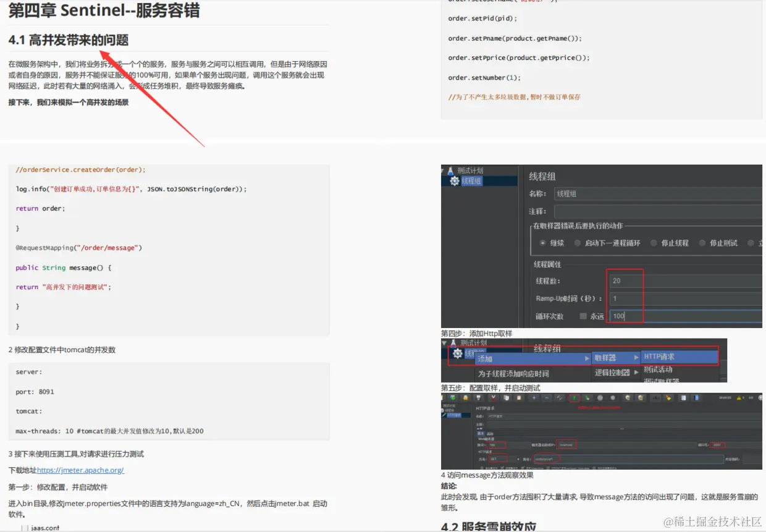Click the heading 4.1 高并发带来的问题
Viewport: 766px width, 532px height.
click(69, 40)
